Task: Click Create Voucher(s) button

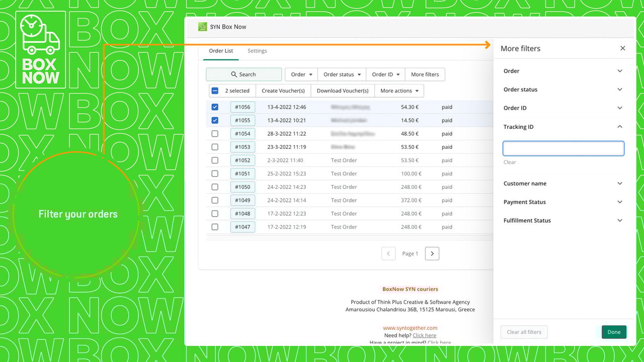Action: click(x=283, y=91)
